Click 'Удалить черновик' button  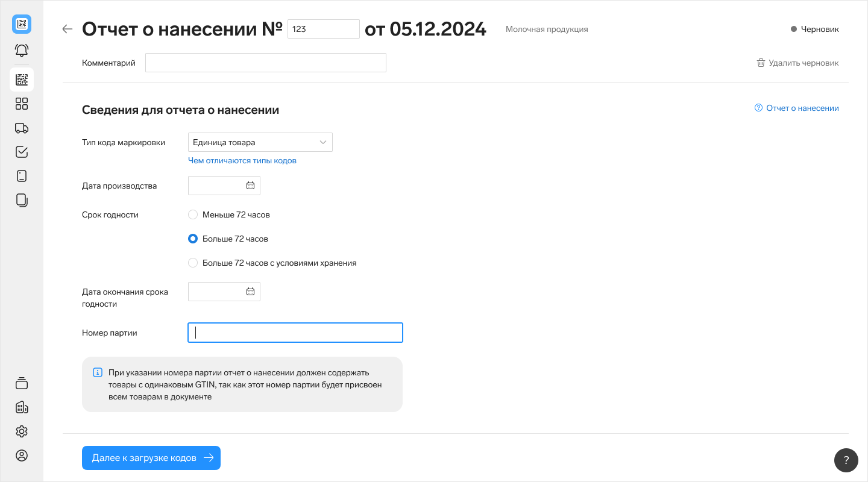click(x=797, y=63)
